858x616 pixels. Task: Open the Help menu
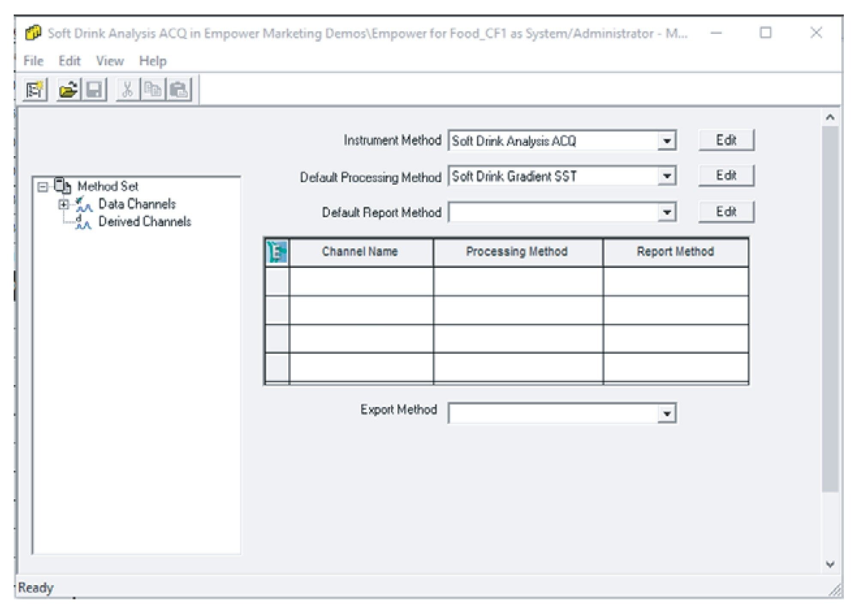(x=153, y=61)
